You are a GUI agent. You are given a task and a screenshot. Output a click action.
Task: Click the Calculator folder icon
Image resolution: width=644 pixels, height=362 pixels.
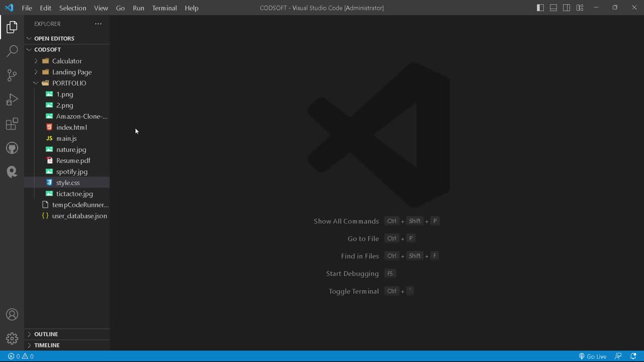tap(45, 61)
